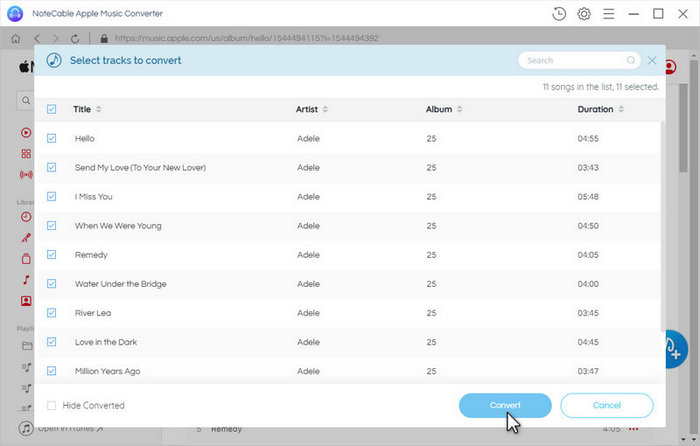Uncheck the River Lea track
This screenshot has width=700, height=446.
[x=51, y=313]
